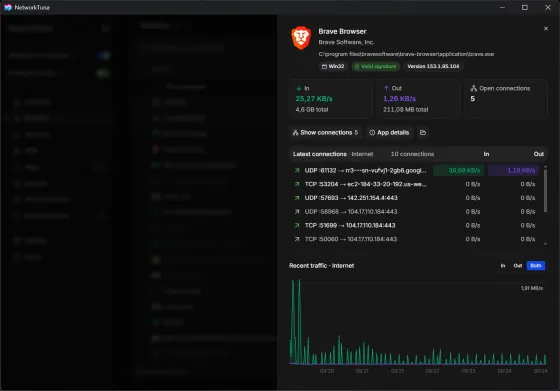This screenshot has height=391, width=560.
Task: Click the Latest connections heading
Action: [x=320, y=154]
